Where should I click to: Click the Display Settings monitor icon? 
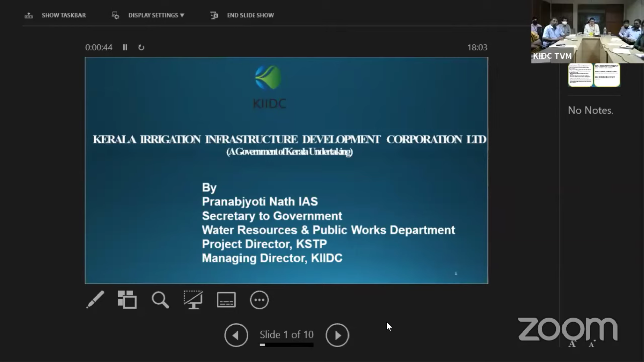[115, 15]
